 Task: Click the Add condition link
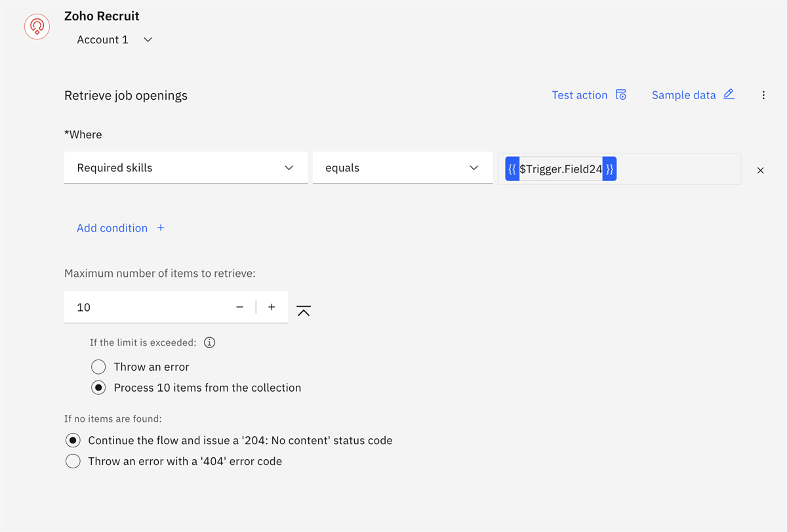point(112,228)
